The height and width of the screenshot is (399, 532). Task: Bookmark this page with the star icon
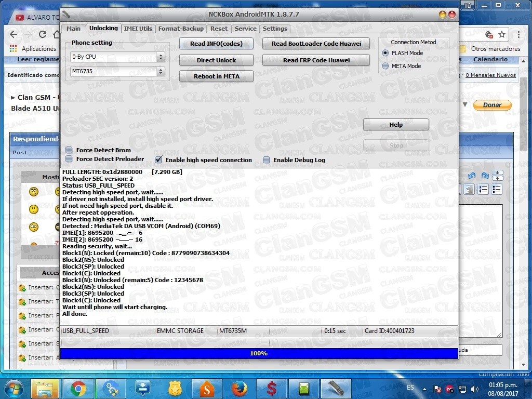(502, 34)
